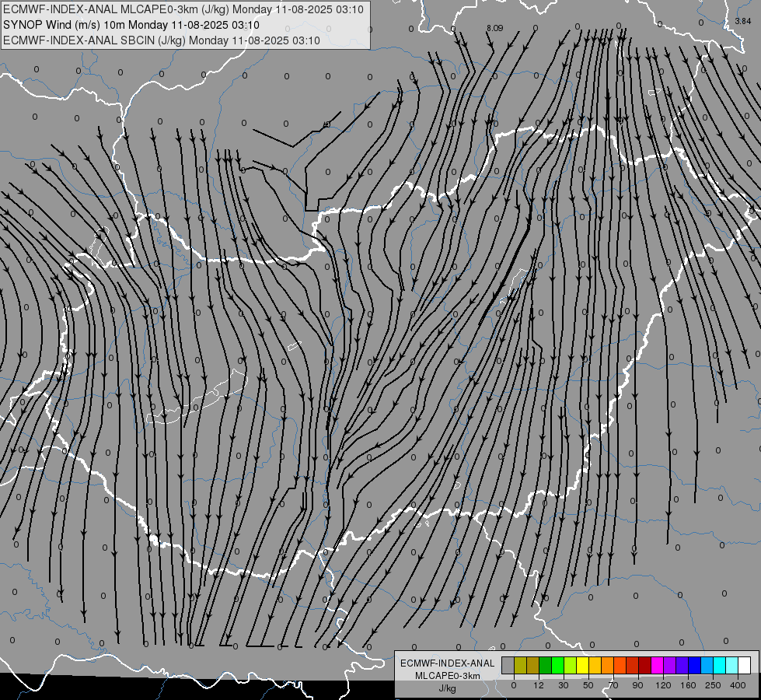Select the indigo-violet legend swatch
The image size is (761, 700).
click(x=682, y=665)
